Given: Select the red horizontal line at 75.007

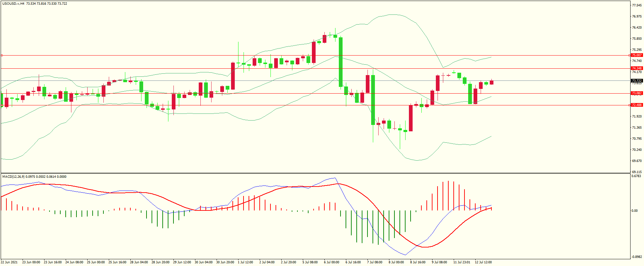Looking at the screenshot, I should (x=315, y=55).
